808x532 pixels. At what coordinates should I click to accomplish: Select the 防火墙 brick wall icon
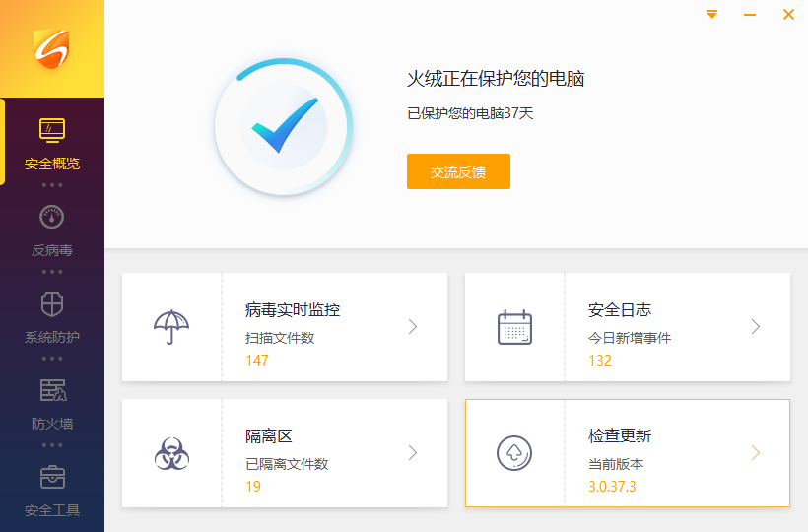(x=52, y=390)
